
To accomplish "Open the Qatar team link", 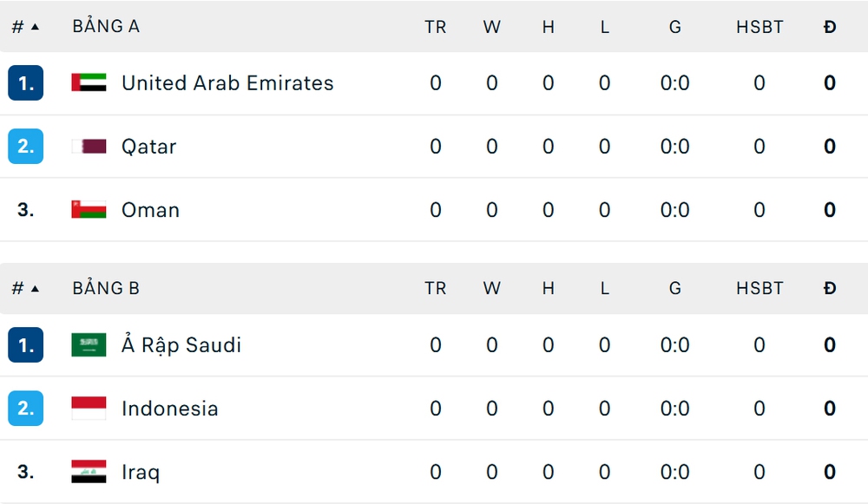I will point(148,147).
